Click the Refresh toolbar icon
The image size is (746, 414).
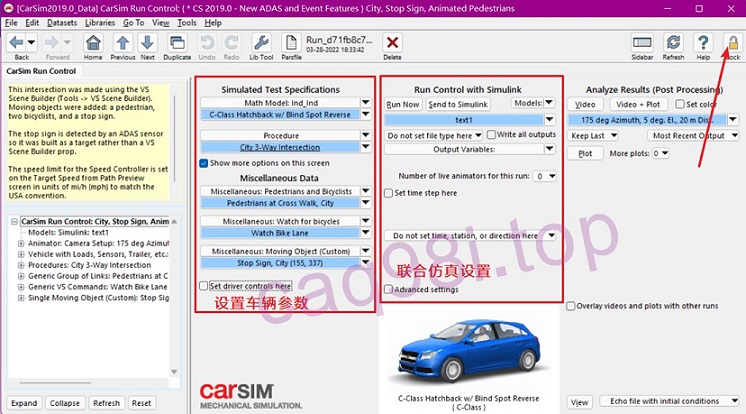673,43
